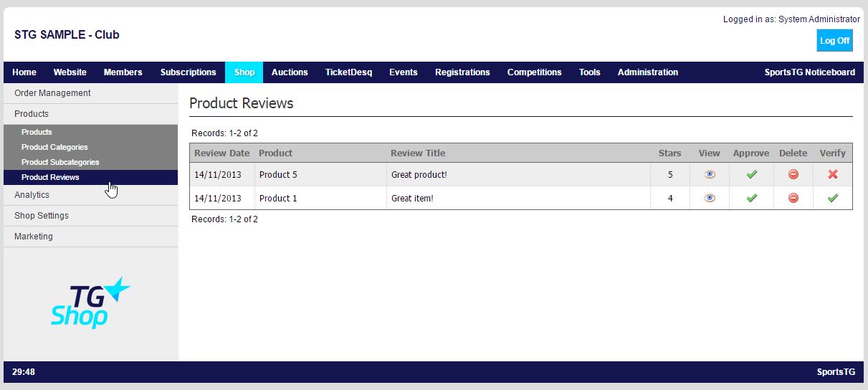Toggle the red cross Verify status for Product 5
Screen dimensions: 868x390
point(833,174)
